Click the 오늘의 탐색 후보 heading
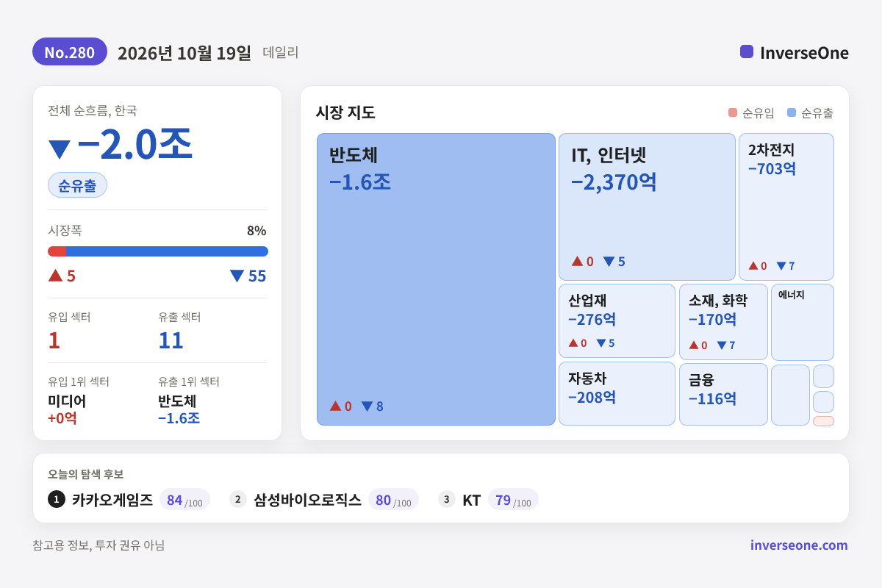 coord(85,474)
